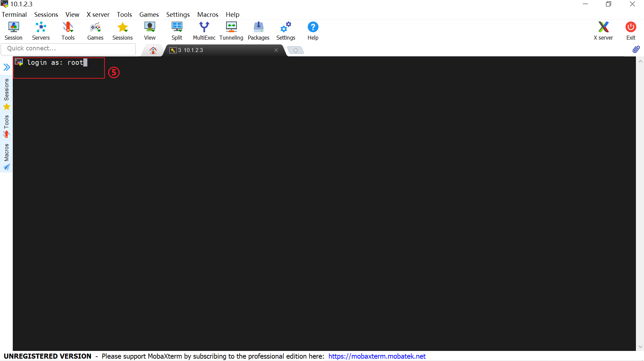Click the Packages toolbar icon
The width and height of the screenshot is (644, 361).
258,31
